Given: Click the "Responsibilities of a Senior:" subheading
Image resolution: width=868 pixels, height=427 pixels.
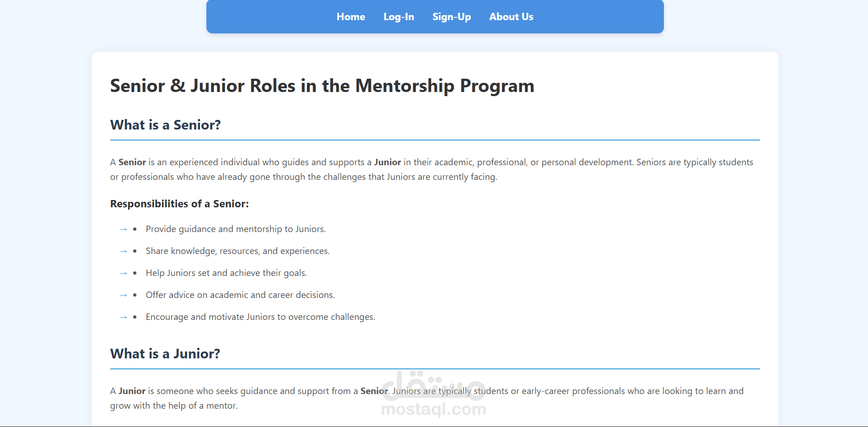Looking at the screenshot, I should tap(179, 204).
